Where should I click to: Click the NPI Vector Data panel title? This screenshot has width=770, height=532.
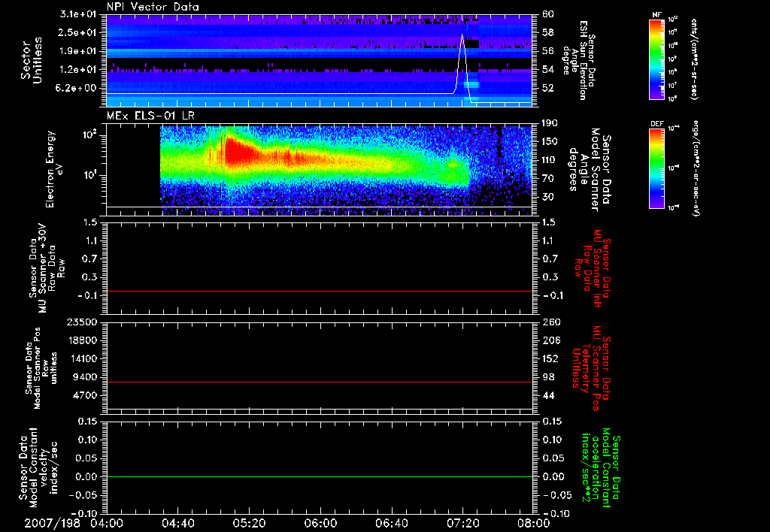pos(153,7)
